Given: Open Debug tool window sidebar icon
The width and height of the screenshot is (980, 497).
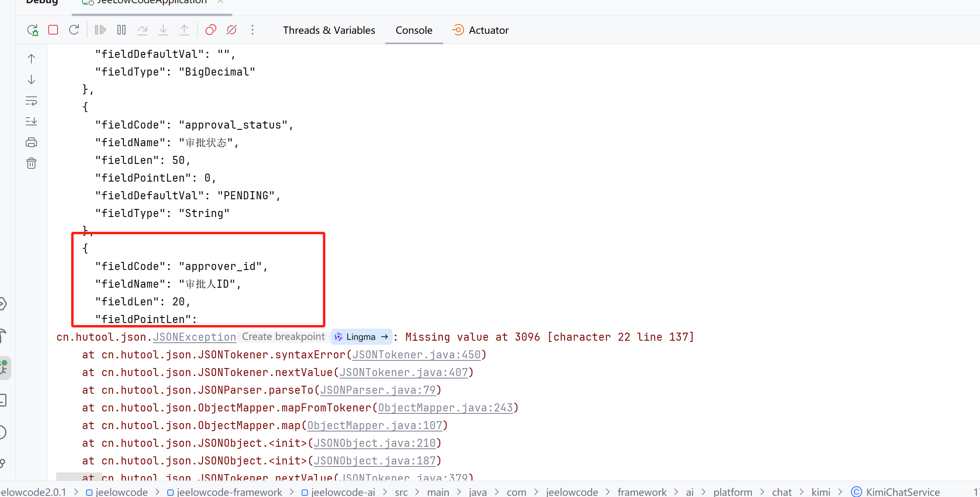Looking at the screenshot, I should point(4,368).
